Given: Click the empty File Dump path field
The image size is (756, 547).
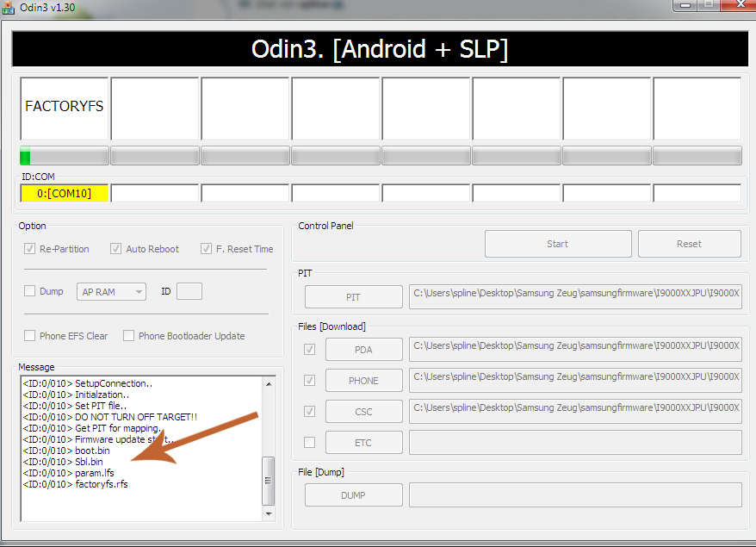Looking at the screenshot, I should click(x=575, y=495).
